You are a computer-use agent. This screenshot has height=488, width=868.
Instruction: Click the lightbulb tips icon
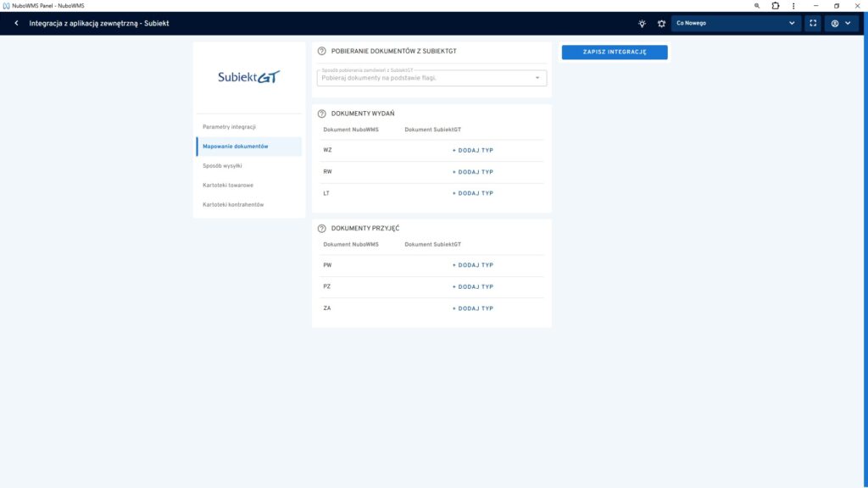[x=642, y=24]
